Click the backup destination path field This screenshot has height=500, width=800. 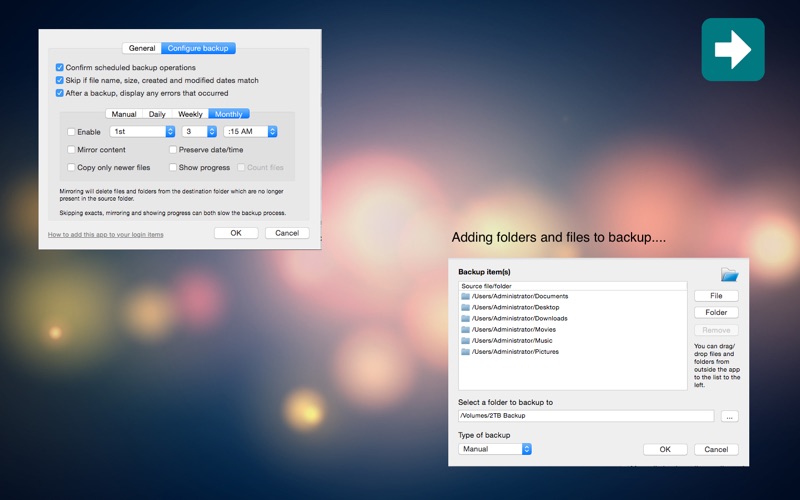click(585, 415)
